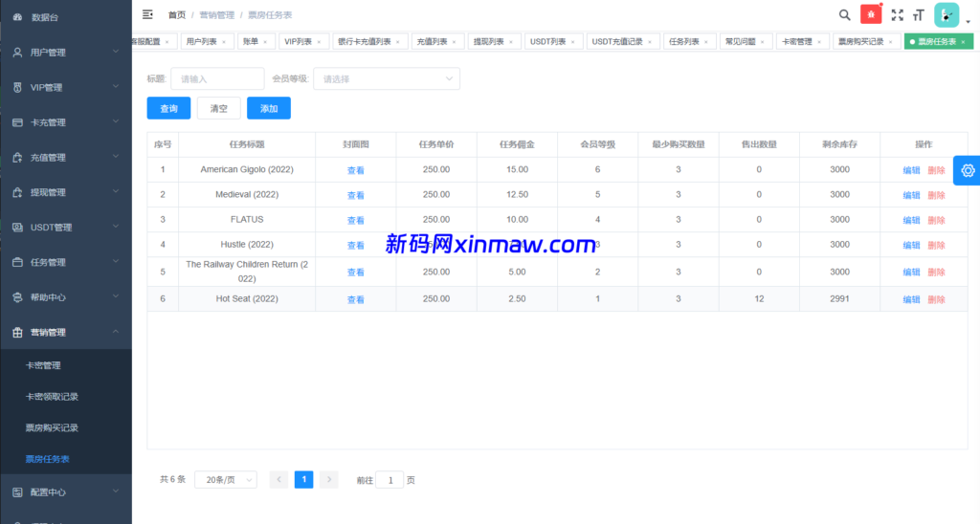Click the red bug report icon
Viewport: 980px width, 524px height.
point(871,14)
